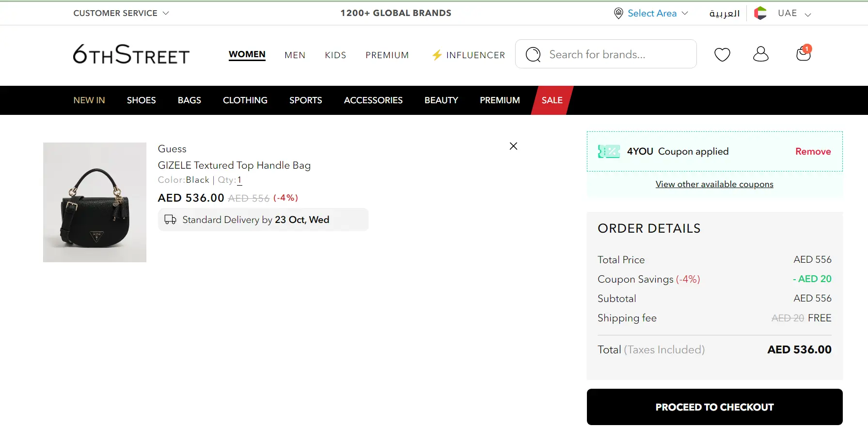
Task: Open the Accessories menu
Action: coord(373,100)
